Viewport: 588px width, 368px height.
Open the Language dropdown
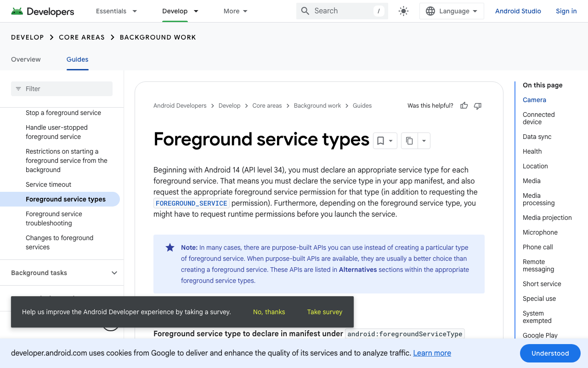click(x=452, y=11)
